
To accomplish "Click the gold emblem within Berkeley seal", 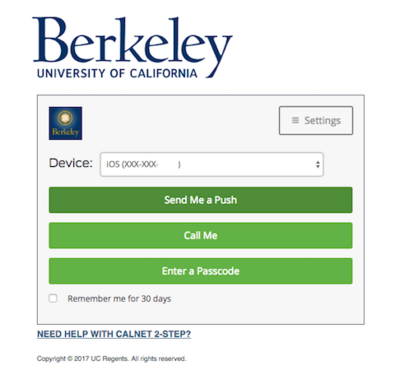I will 65,117.
